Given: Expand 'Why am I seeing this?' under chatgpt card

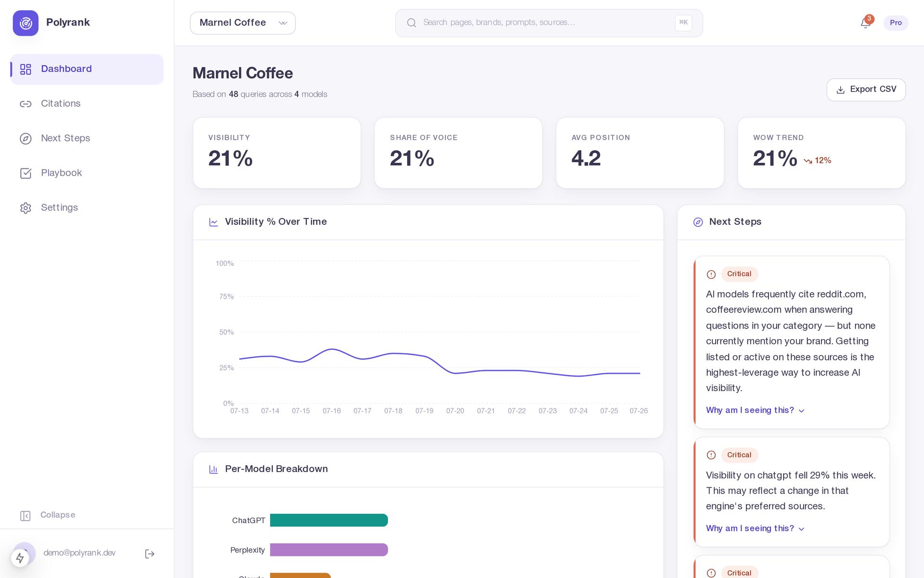Looking at the screenshot, I should tap(755, 528).
